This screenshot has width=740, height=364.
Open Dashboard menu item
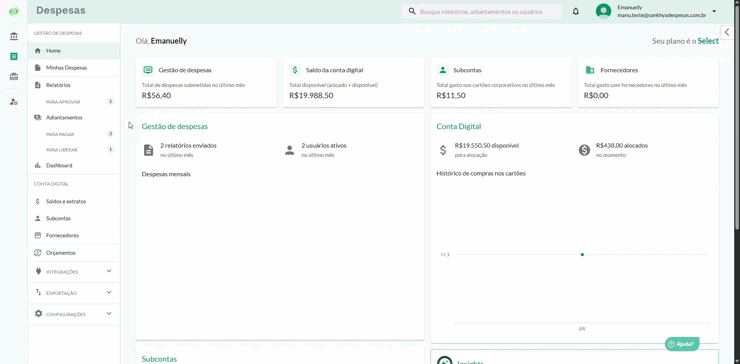pos(74,166)
